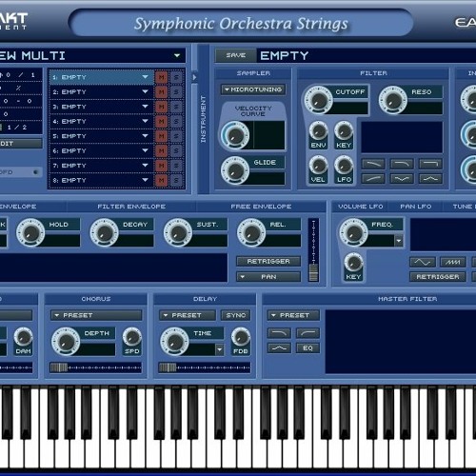Click the LFO RETRIGGER button
Viewport: 476px width, 476px height.
tap(438, 277)
